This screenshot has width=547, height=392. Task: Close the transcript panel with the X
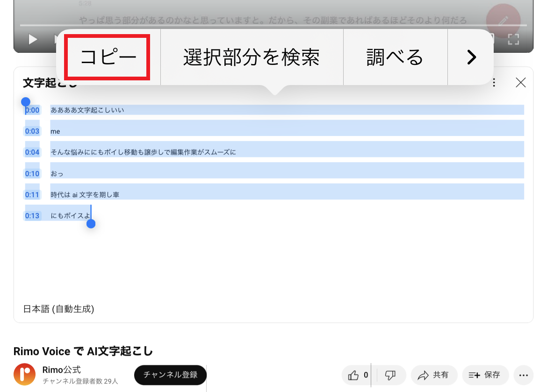(x=521, y=82)
